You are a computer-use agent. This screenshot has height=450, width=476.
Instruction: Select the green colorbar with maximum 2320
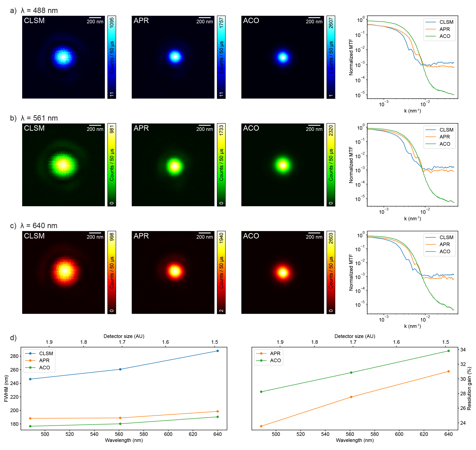[x=331, y=165]
